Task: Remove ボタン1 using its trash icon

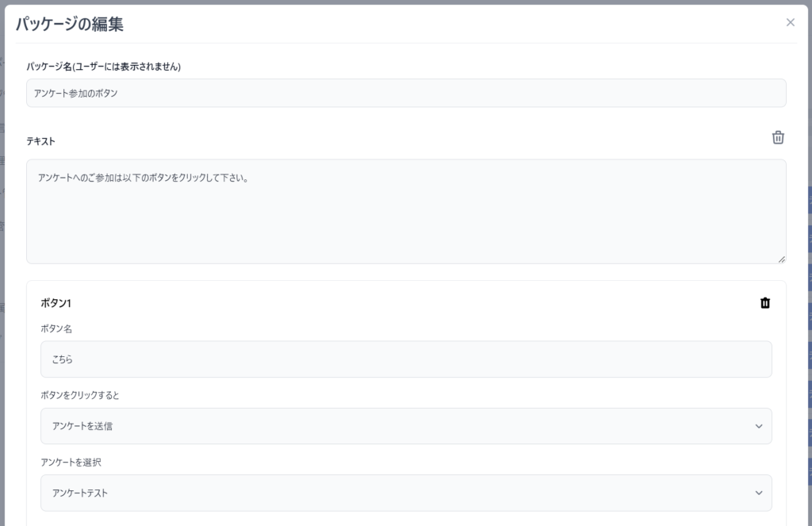Action: 765,302
